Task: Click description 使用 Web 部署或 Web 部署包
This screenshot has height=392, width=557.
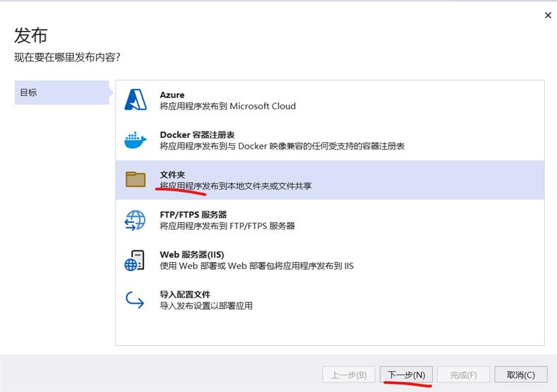Action: click(x=257, y=266)
